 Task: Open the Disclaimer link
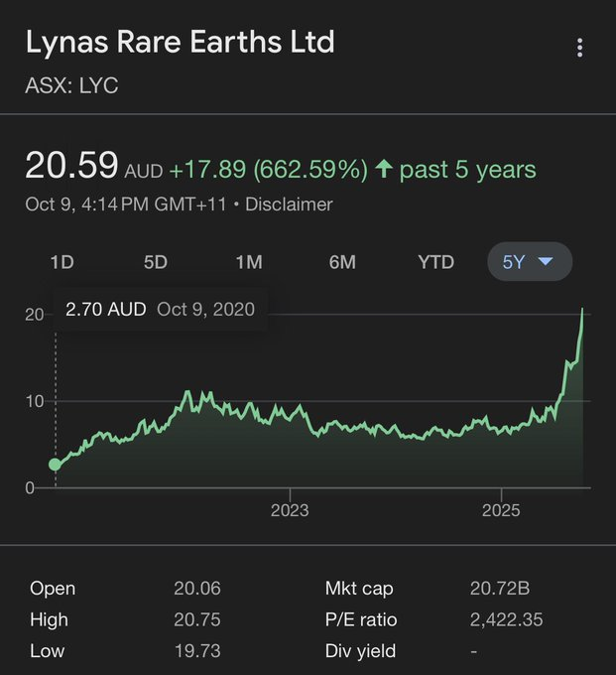coord(289,204)
